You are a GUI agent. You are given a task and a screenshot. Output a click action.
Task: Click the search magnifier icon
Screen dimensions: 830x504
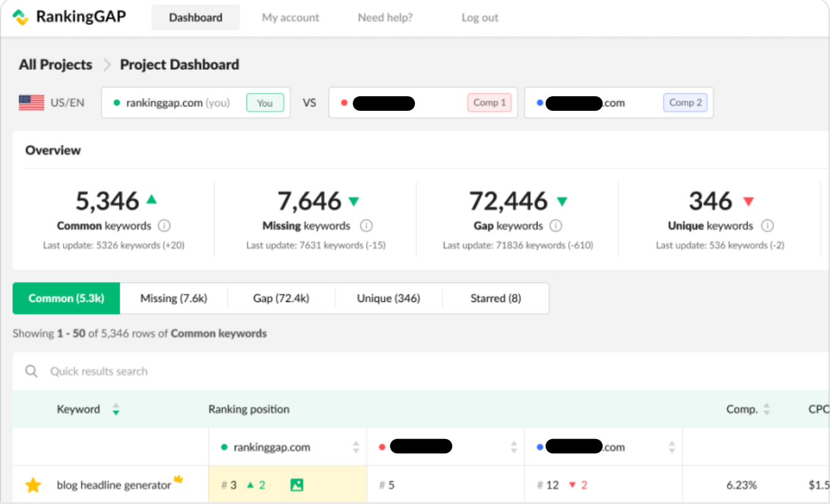31,371
